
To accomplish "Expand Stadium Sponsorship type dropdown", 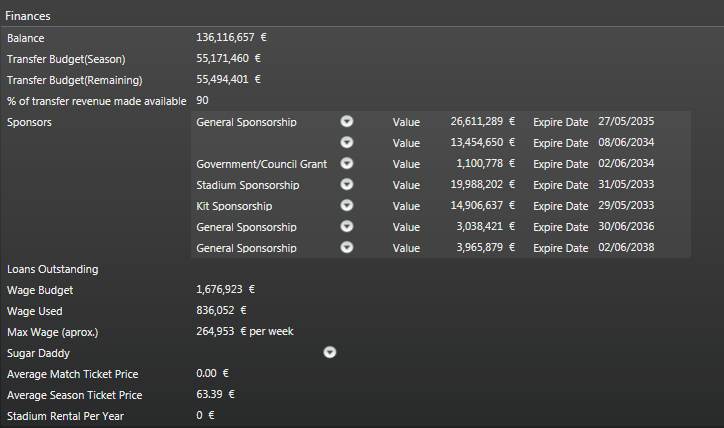I will [347, 184].
